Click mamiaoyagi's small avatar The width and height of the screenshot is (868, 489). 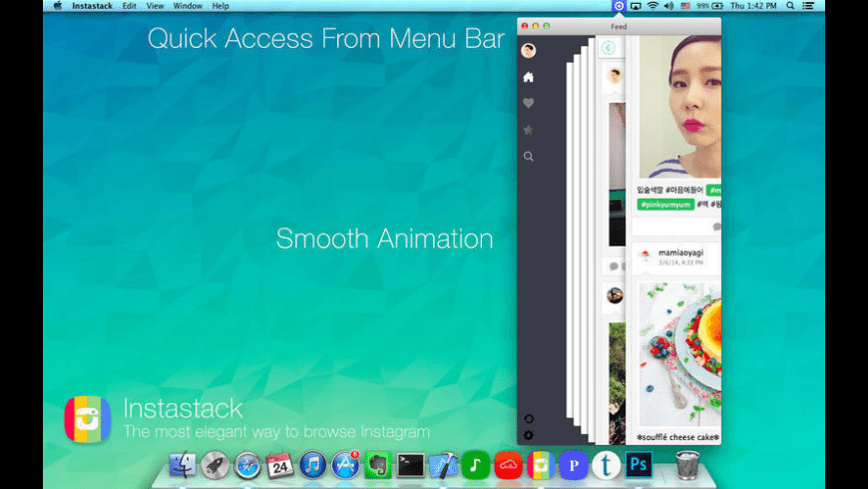click(x=645, y=255)
